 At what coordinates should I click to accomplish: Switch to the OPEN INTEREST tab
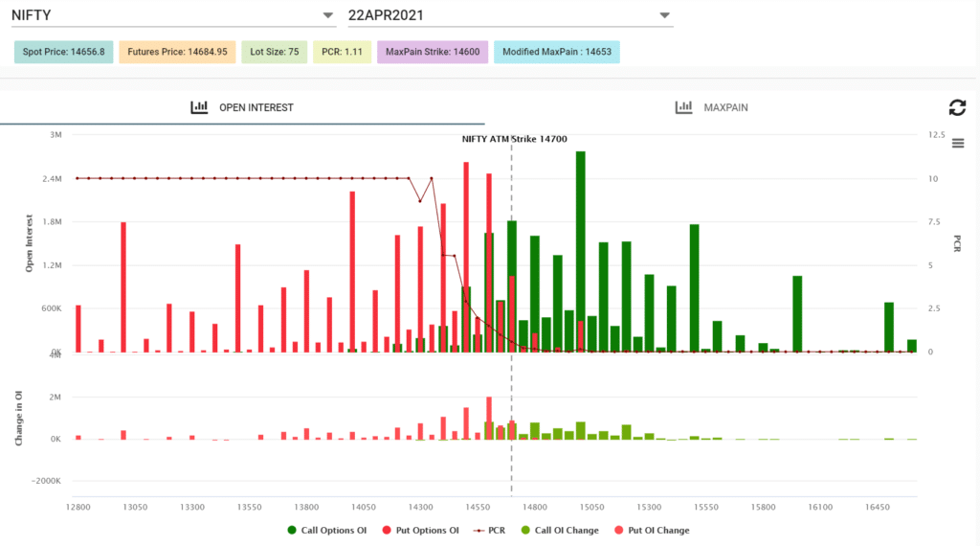tap(242, 107)
